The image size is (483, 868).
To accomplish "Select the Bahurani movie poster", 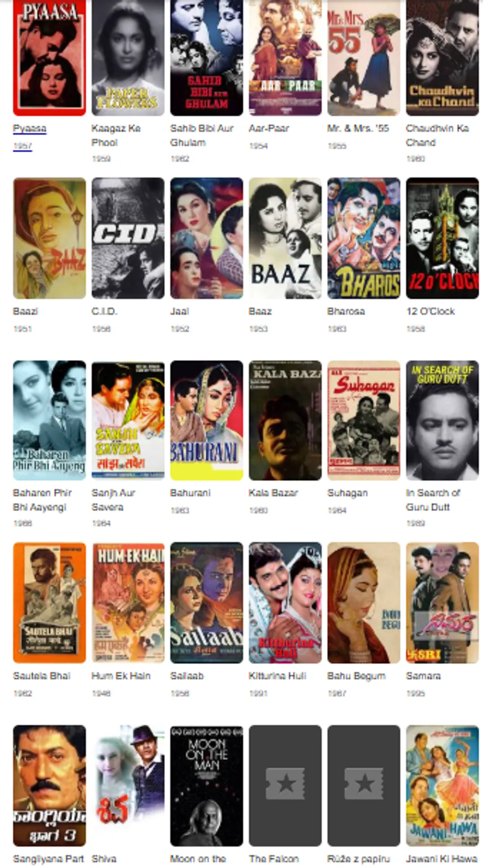I will 207,421.
